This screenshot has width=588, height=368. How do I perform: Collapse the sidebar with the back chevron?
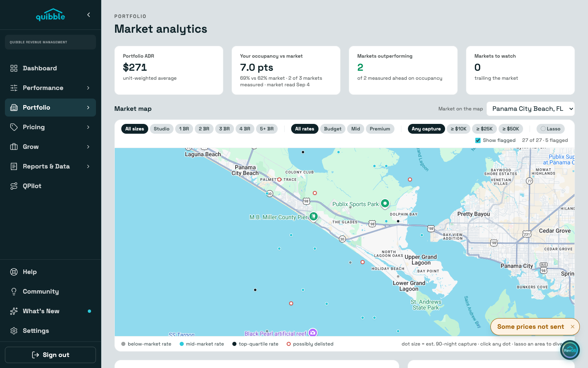coord(89,15)
